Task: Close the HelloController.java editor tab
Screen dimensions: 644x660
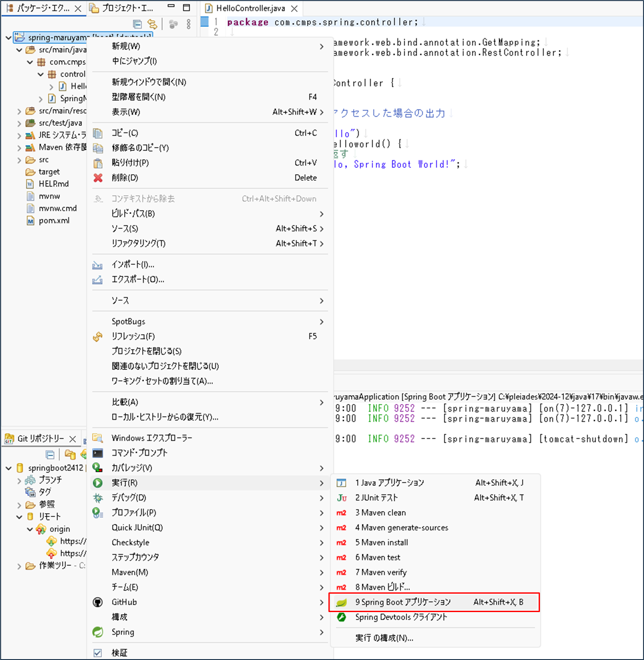Action: [294, 9]
